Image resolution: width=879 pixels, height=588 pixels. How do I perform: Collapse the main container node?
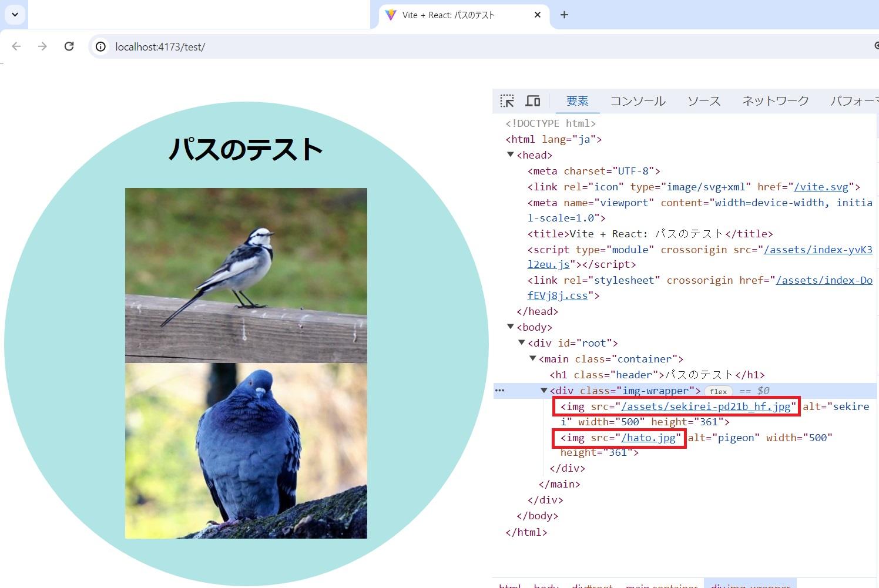[533, 358]
